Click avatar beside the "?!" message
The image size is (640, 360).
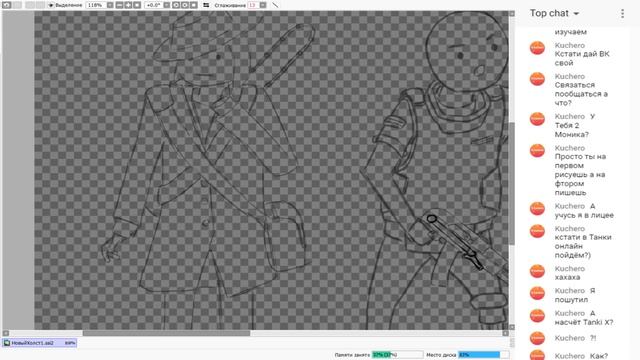coord(537,338)
